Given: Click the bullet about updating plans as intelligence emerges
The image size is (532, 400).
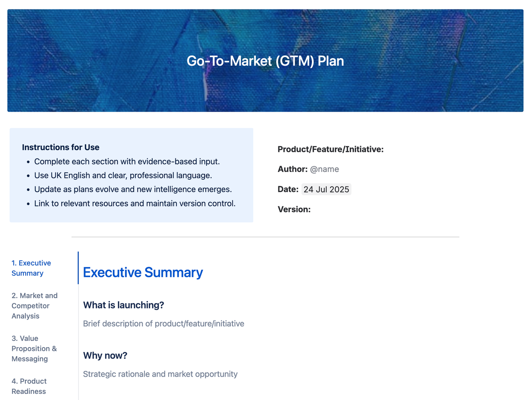Looking at the screenshot, I should 133,189.
